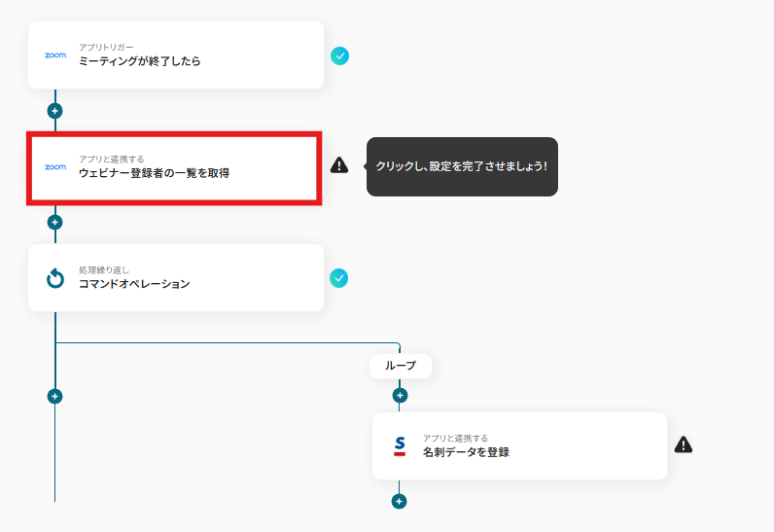Click the loop arrow icon in コマンドオペレーション
The width and height of the screenshot is (774, 532).
(x=55, y=278)
